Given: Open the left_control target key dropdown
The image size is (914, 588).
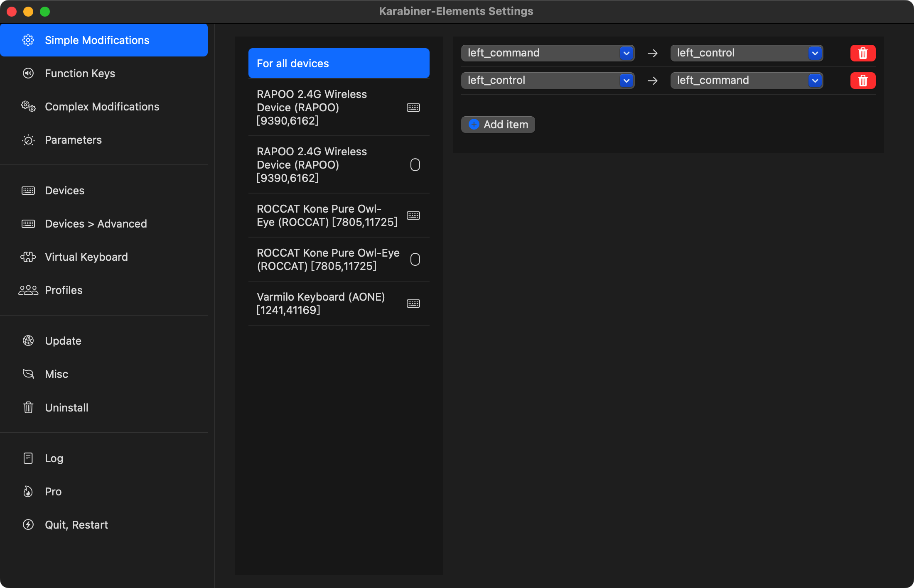Looking at the screenshot, I should coord(747,53).
